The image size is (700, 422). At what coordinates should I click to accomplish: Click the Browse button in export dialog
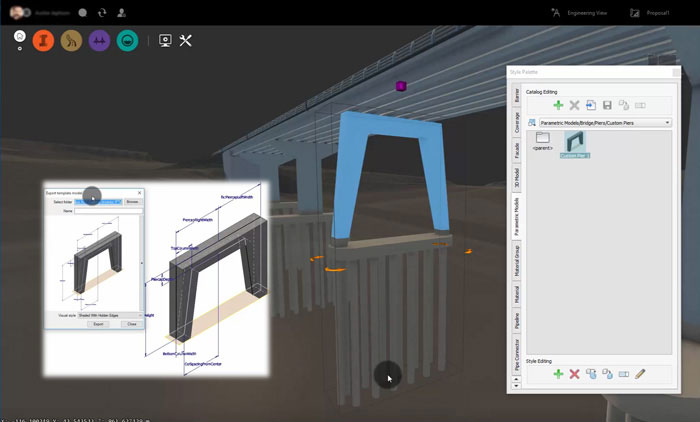(x=132, y=202)
